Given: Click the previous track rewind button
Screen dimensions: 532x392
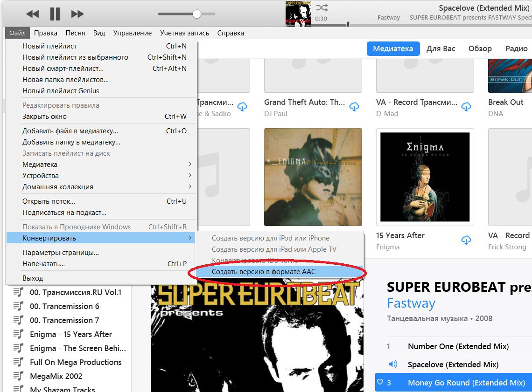Looking at the screenshot, I should click(x=33, y=14).
